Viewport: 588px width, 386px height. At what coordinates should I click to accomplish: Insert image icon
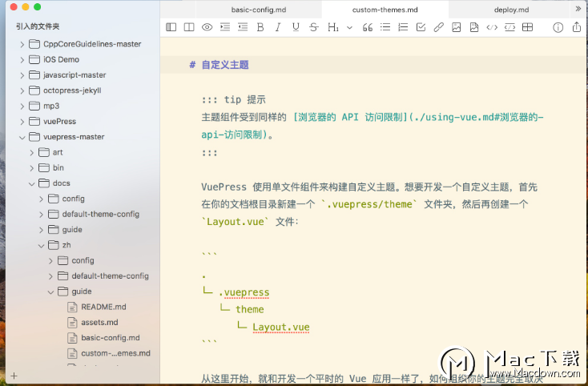coord(457,27)
